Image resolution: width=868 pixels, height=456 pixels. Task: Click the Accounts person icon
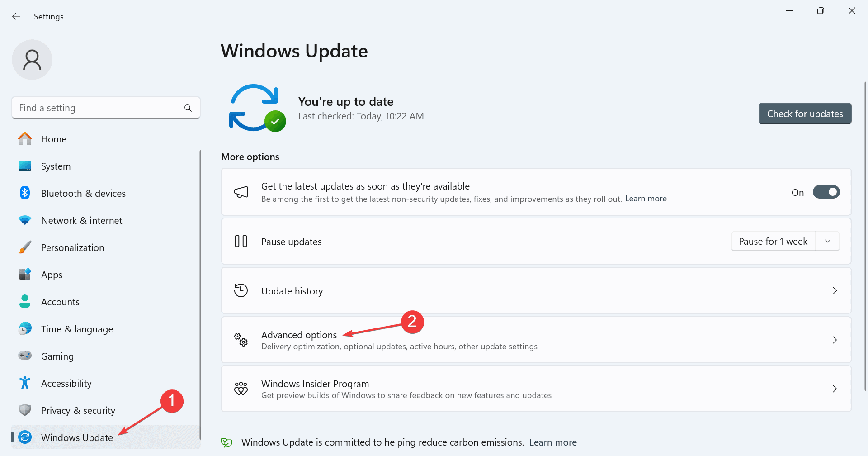click(x=25, y=302)
